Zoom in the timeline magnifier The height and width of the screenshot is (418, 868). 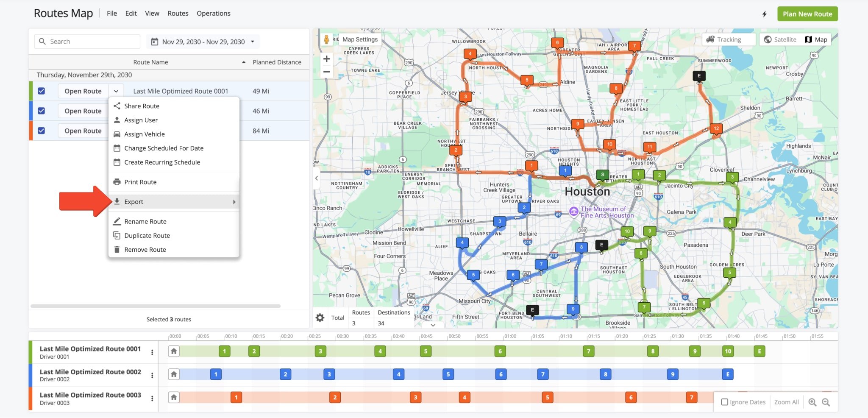click(x=812, y=402)
